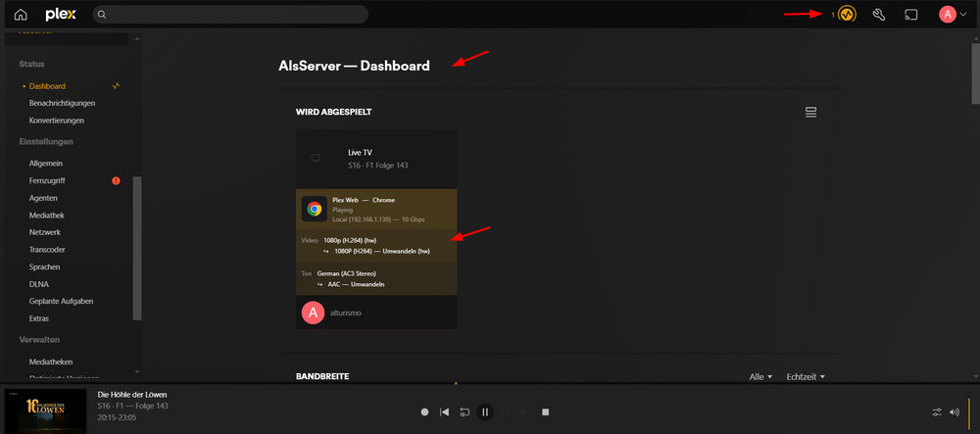Open the activity indicator icon
The width and height of the screenshot is (980, 434).
coord(847,15)
